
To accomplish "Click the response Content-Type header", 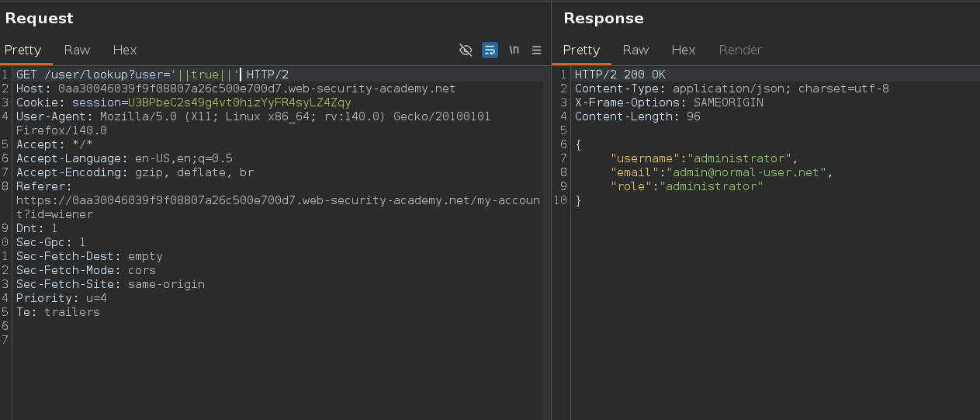I will pyautogui.click(x=732, y=89).
